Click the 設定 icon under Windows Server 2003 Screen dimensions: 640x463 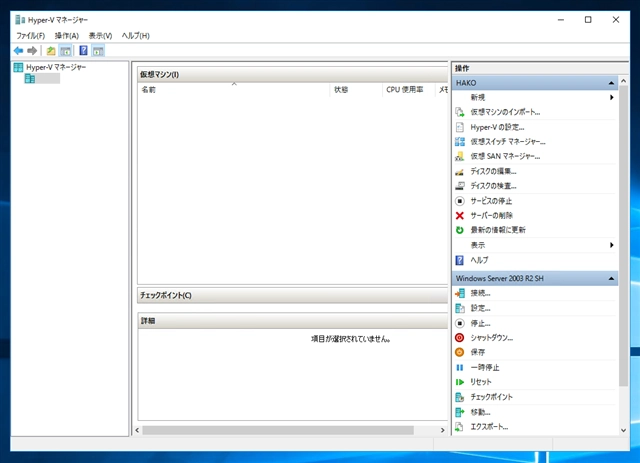click(460, 308)
